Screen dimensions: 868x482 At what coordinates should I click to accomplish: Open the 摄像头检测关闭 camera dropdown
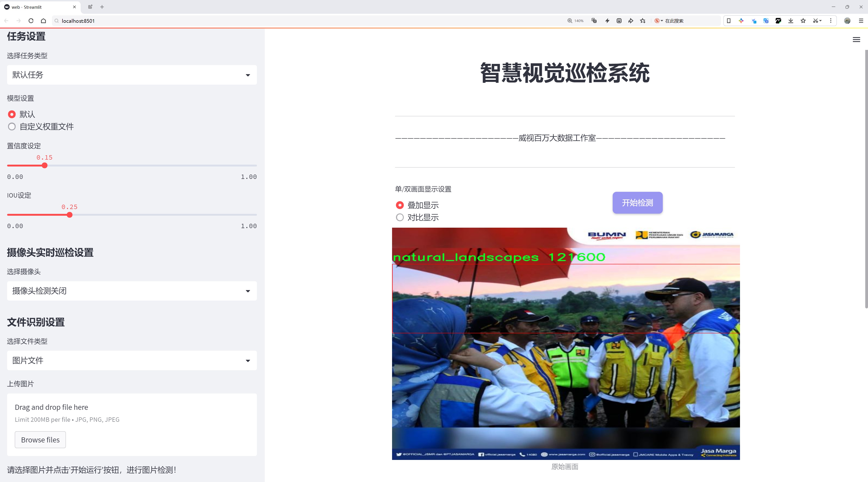click(132, 291)
